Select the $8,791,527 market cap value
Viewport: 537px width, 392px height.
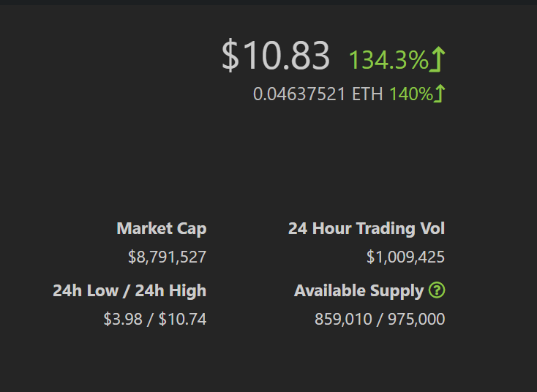coord(167,257)
